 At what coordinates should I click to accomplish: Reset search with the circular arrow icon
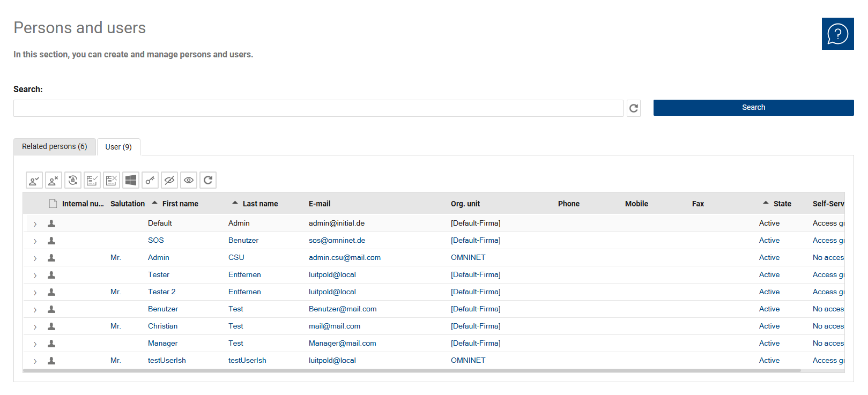click(x=634, y=108)
